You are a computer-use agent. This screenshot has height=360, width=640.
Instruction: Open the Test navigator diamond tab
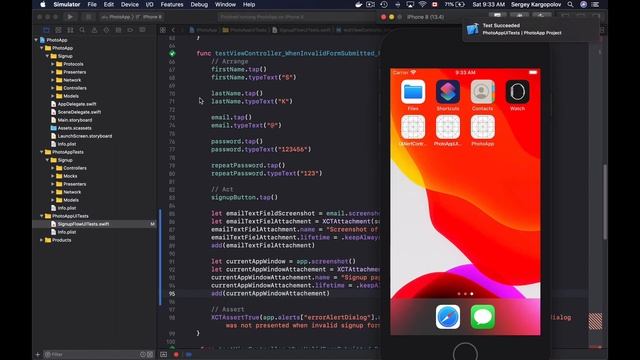[106, 30]
